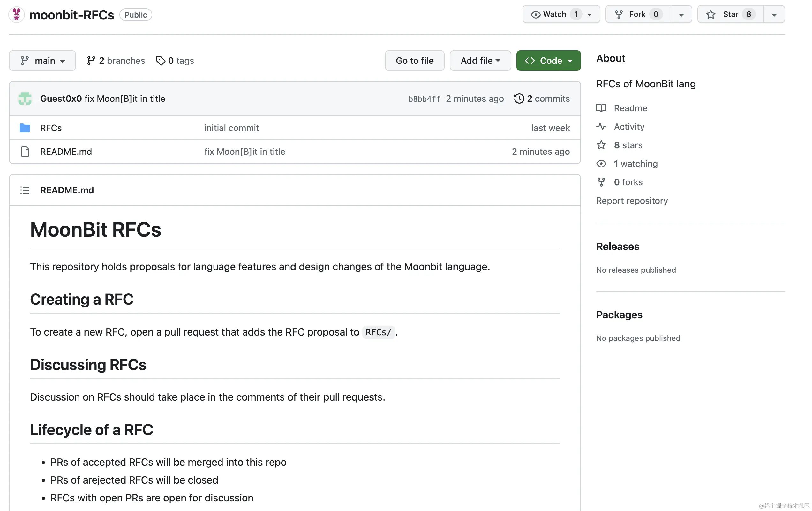Click the Go to file button

(x=414, y=61)
